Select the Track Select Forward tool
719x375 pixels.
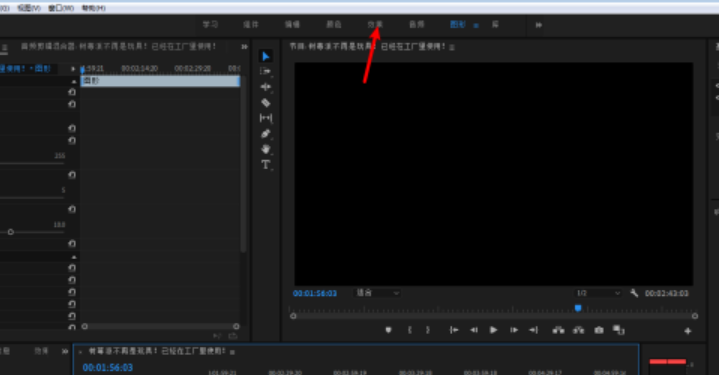click(x=265, y=72)
